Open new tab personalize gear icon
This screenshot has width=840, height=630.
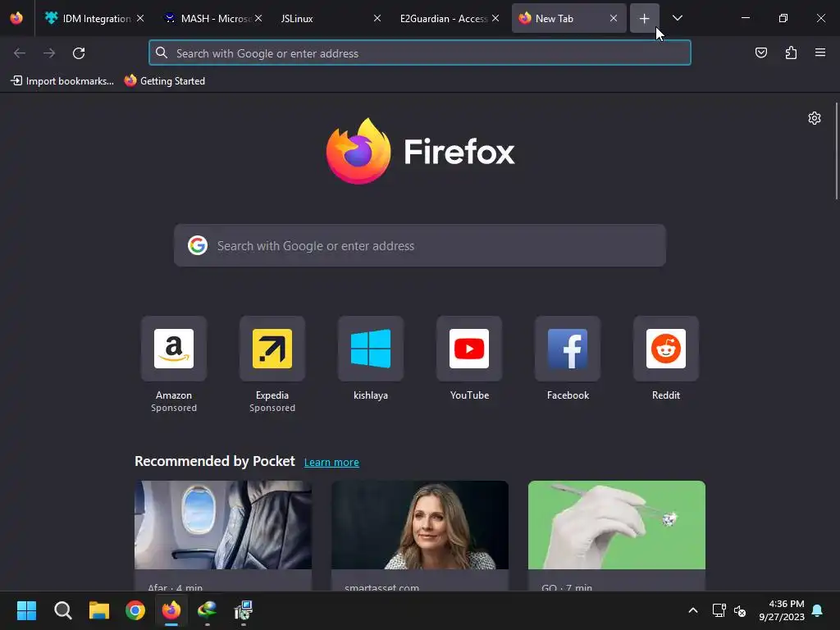pos(815,118)
